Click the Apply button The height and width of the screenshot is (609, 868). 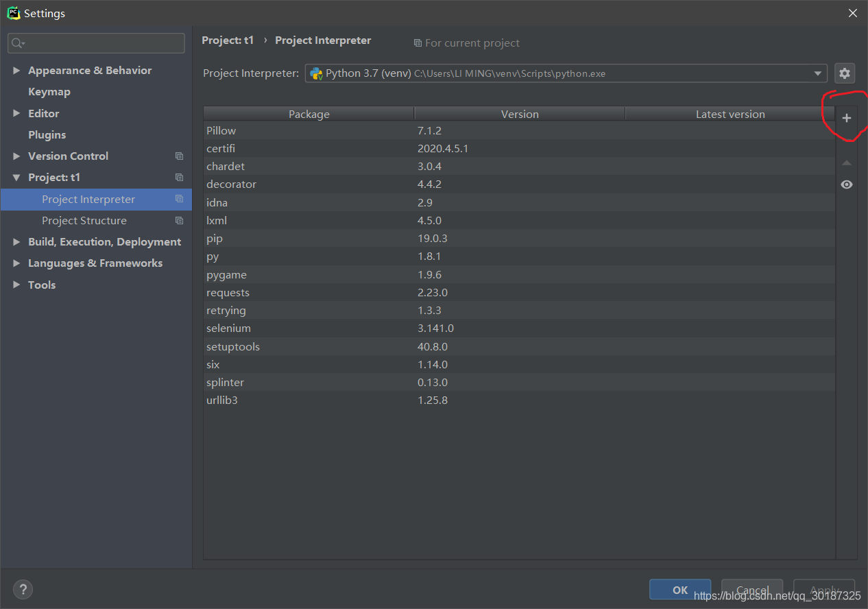tap(824, 590)
